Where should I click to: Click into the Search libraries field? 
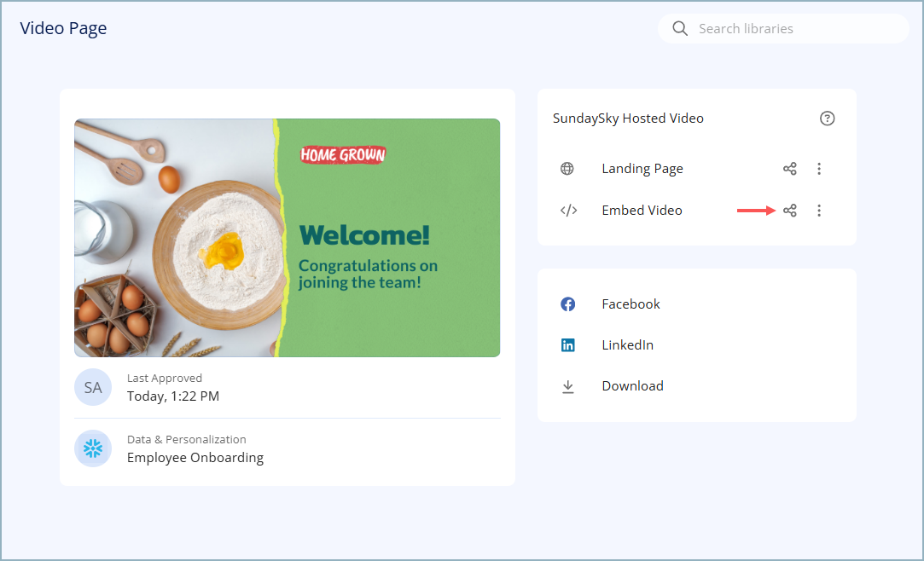(x=793, y=28)
